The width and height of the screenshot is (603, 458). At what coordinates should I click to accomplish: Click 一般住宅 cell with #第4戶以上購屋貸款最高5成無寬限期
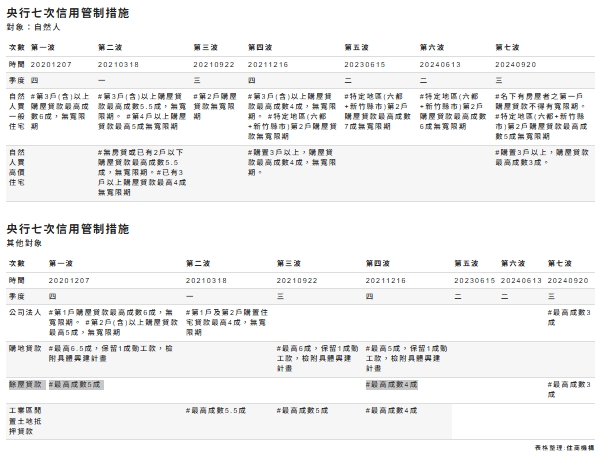coord(142,111)
